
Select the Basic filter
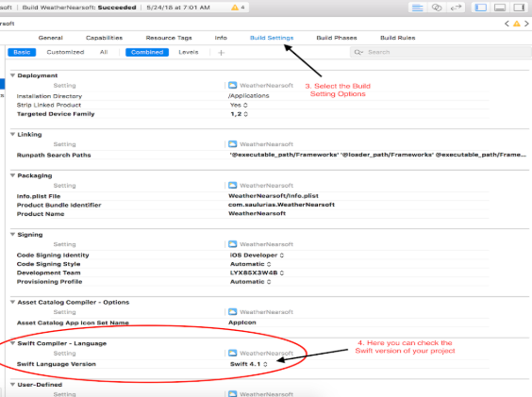22,52
